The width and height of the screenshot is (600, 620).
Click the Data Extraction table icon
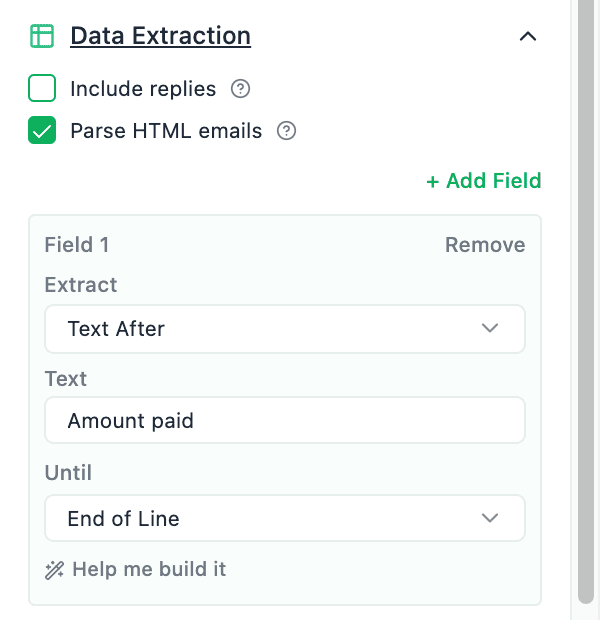42,36
